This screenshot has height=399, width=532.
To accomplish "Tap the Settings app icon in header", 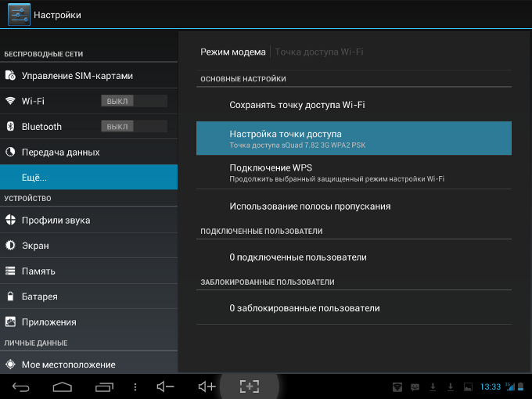I will pos(19,15).
